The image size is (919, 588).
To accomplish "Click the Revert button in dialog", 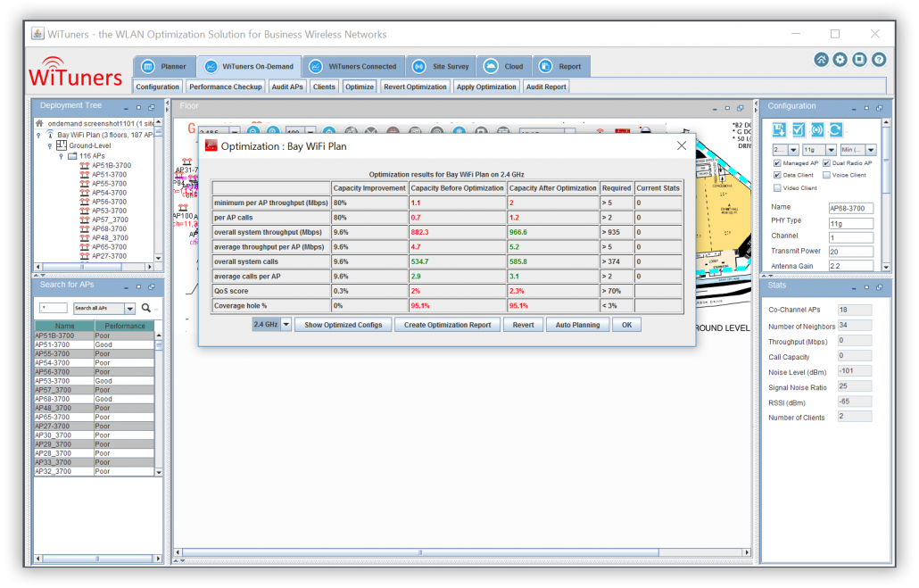I will (x=523, y=325).
